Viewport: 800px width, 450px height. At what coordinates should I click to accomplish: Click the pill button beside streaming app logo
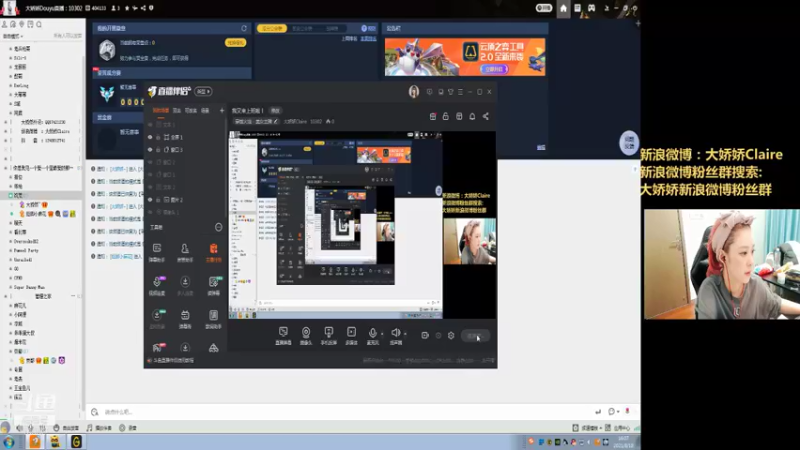coord(204,92)
